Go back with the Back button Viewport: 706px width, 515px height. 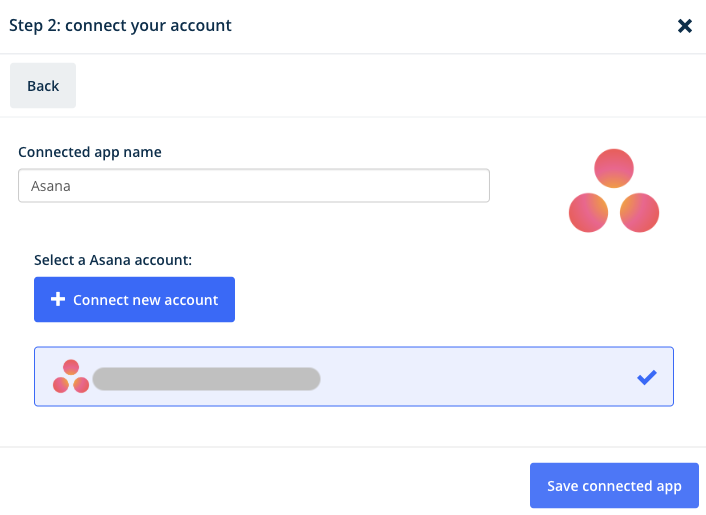(x=43, y=86)
